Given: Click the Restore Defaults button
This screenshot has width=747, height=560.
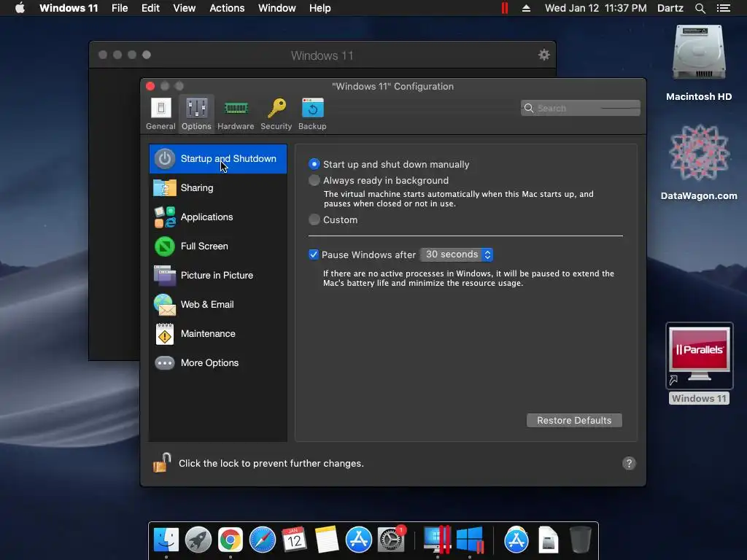Looking at the screenshot, I should click(x=574, y=421).
